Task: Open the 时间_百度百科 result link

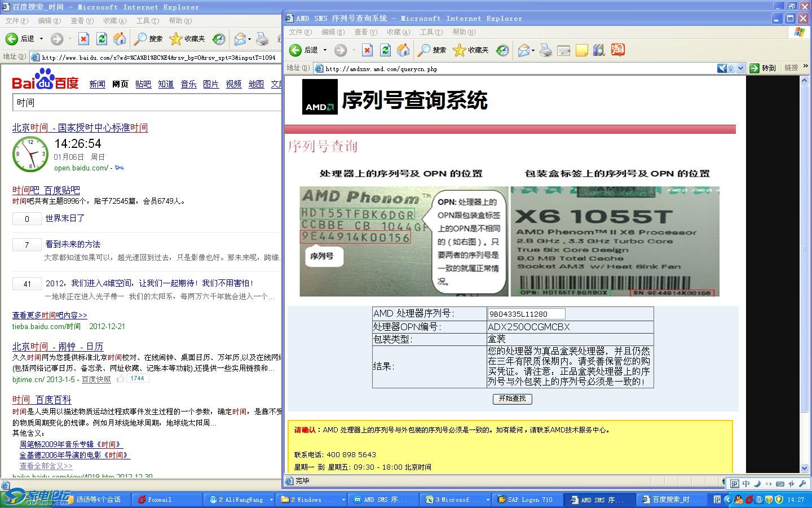Action: point(42,400)
